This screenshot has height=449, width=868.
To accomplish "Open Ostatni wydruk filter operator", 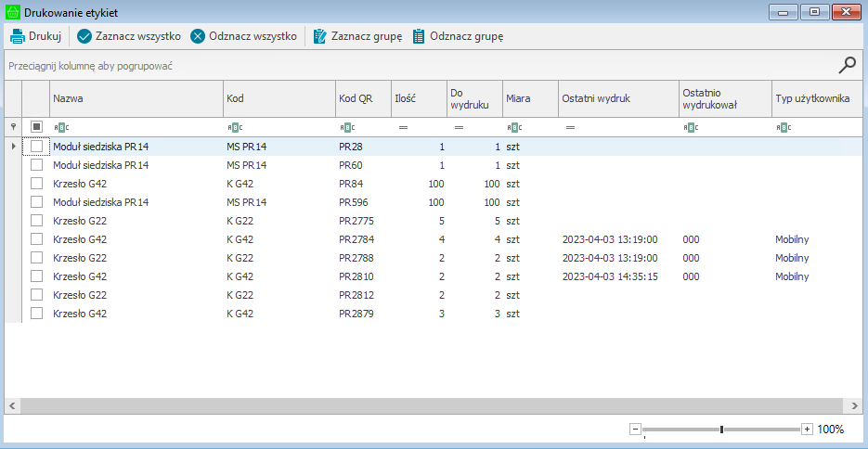I will coord(570,127).
